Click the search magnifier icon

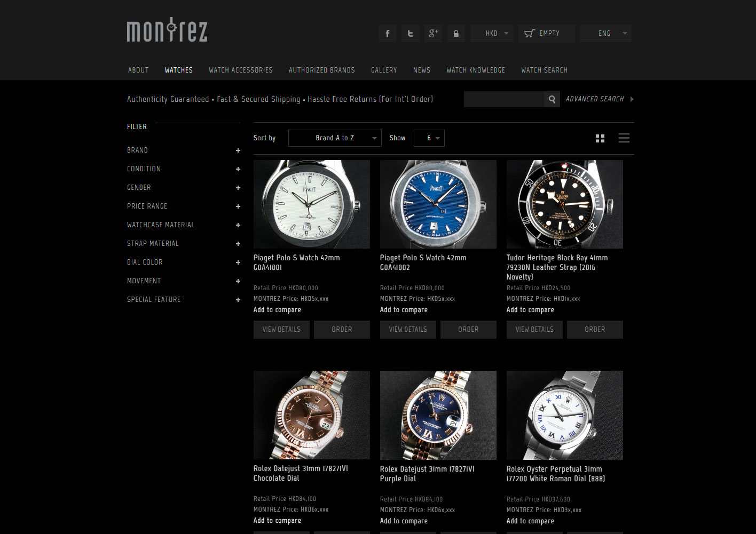[x=552, y=99]
